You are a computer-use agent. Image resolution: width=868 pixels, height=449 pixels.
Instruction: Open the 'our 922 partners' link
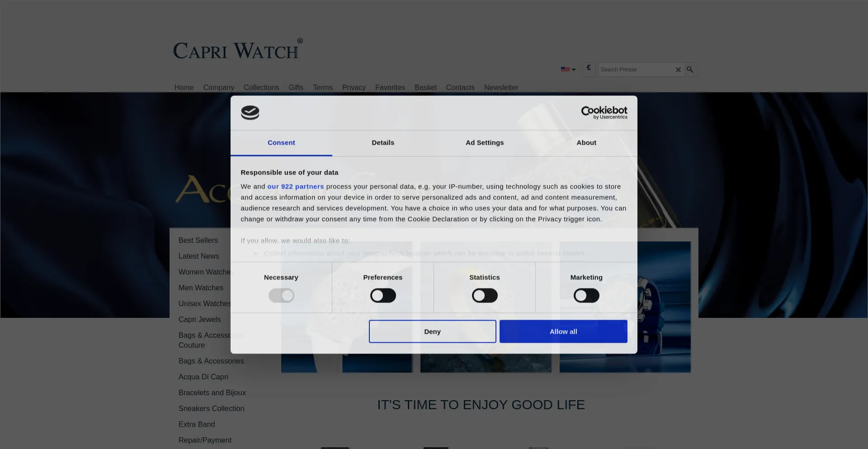(x=296, y=187)
